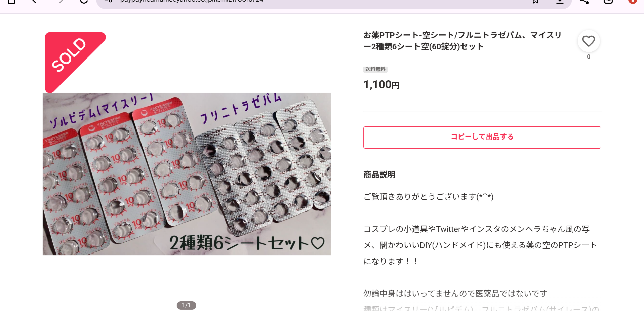Open browser menu with red badge icon

point(633,1)
